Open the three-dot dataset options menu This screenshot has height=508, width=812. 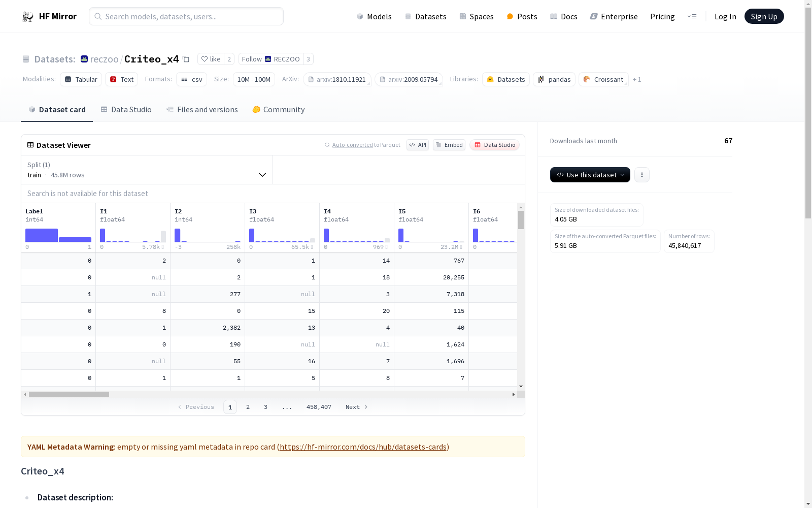point(642,175)
